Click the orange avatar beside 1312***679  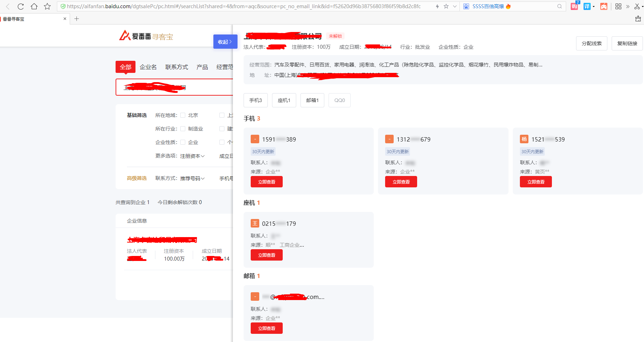[x=389, y=139]
